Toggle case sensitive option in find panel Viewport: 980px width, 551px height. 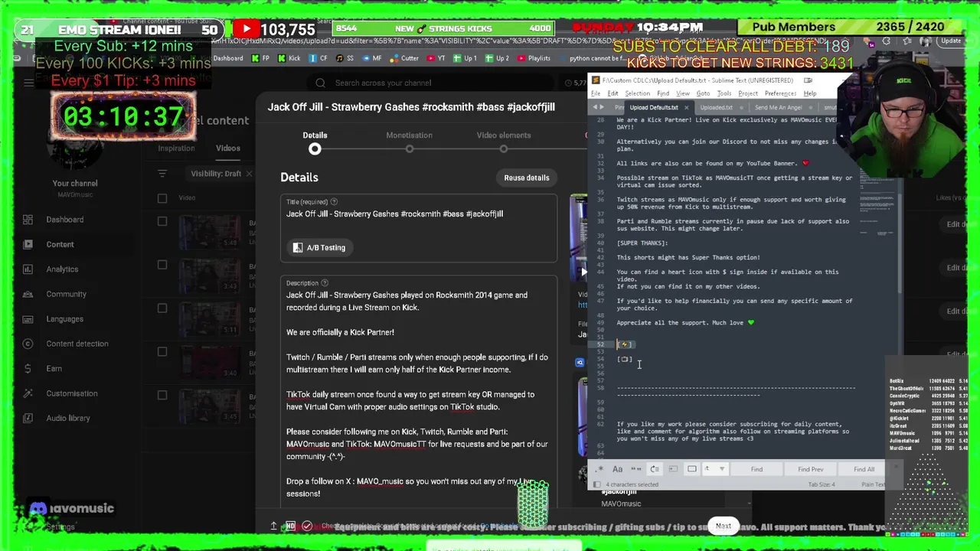pyautogui.click(x=617, y=469)
